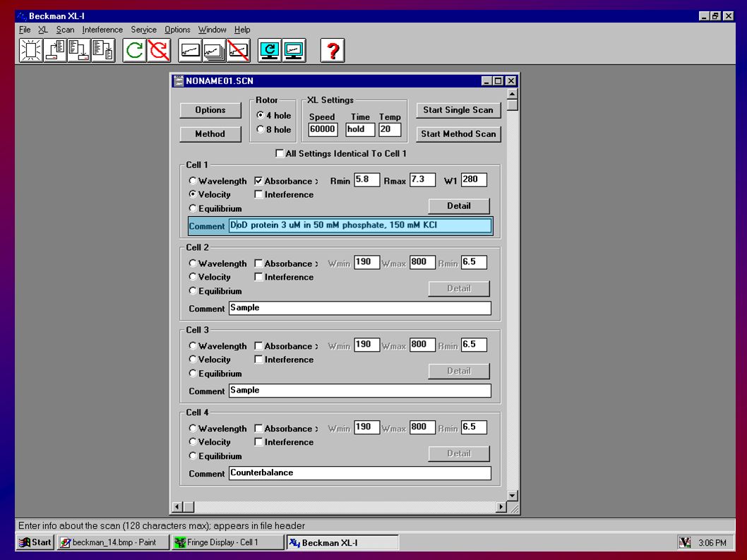This screenshot has height=560, width=747.
Task: Click the send settings to instrument icon
Action: (x=79, y=50)
